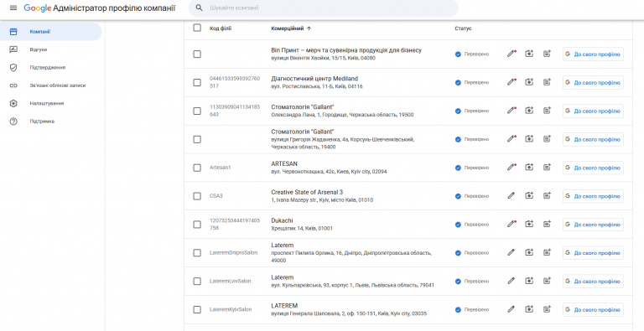Sort by Комерційний column header
The width and height of the screenshot is (644, 331).
291,28
